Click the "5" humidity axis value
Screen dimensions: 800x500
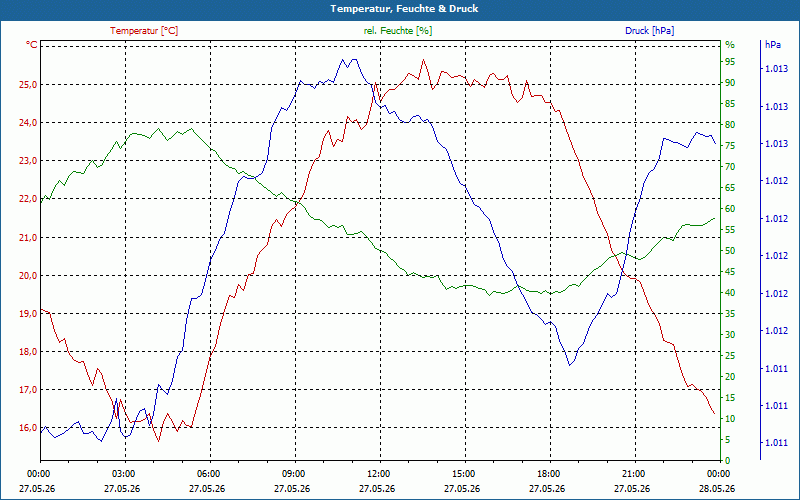(728, 440)
